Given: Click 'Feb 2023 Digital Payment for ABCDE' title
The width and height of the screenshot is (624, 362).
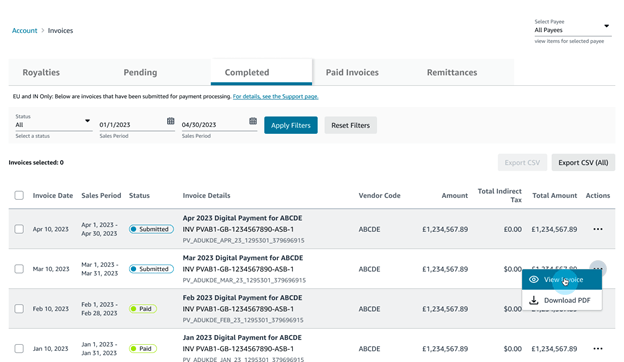Looking at the screenshot, I should click(x=242, y=298).
